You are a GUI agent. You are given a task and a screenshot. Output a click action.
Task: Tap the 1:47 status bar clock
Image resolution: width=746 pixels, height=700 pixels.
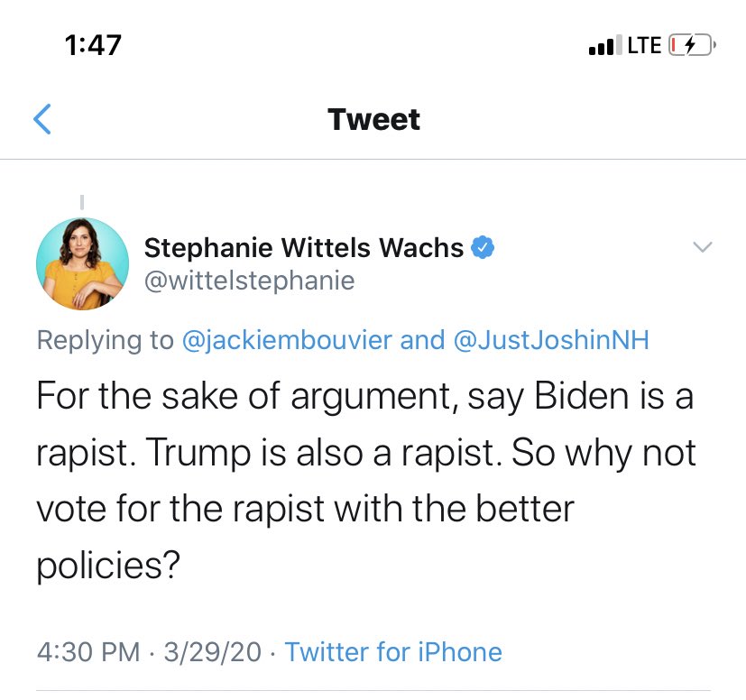coord(93,45)
